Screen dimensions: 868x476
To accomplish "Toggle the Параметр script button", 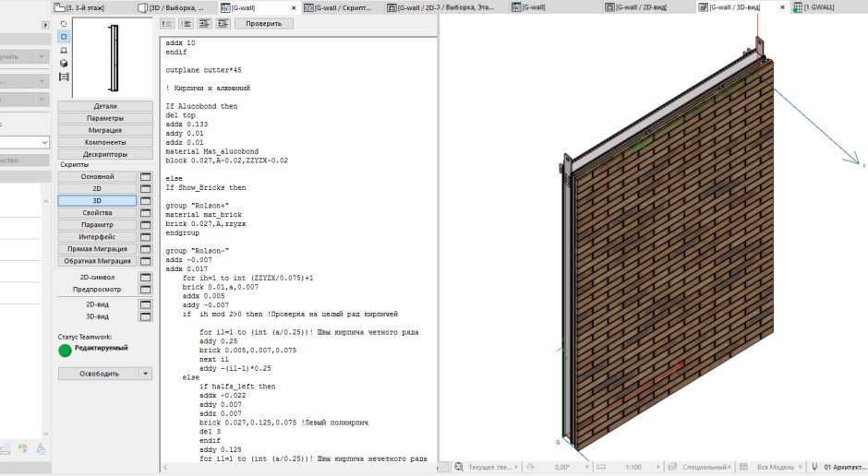I will [97, 225].
